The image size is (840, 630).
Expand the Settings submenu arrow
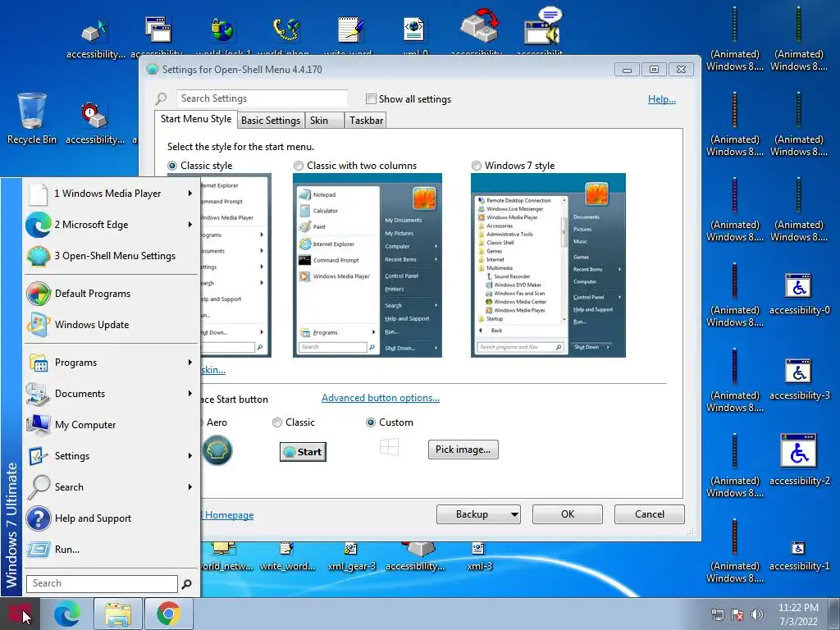pyautogui.click(x=189, y=456)
